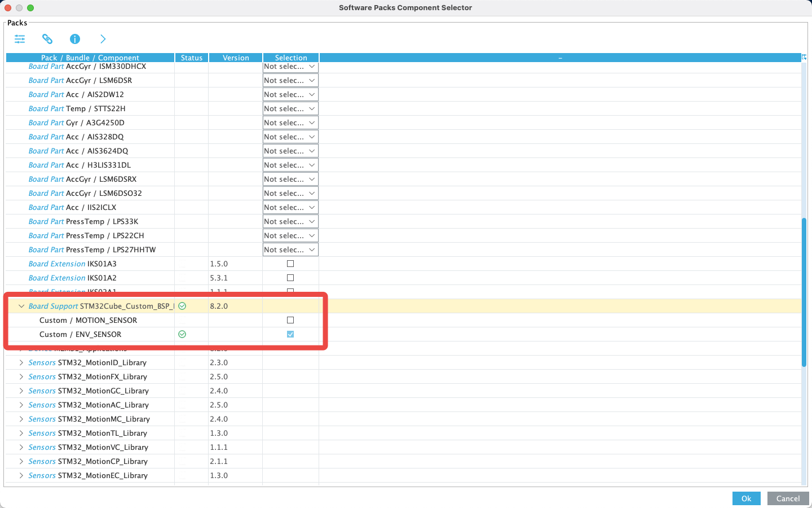The image size is (812, 508).
Task: Open selection dropdown for Gyr / A3G4250D
Action: pyautogui.click(x=290, y=122)
